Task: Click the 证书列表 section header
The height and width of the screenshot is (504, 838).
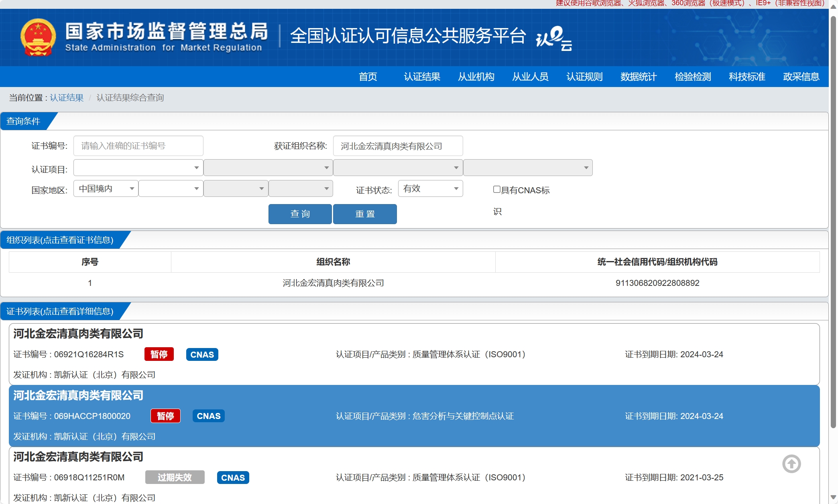Action: click(x=60, y=311)
